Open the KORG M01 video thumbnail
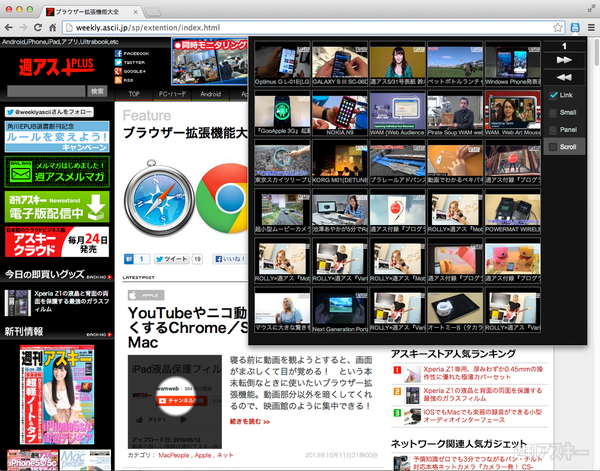 coord(340,162)
